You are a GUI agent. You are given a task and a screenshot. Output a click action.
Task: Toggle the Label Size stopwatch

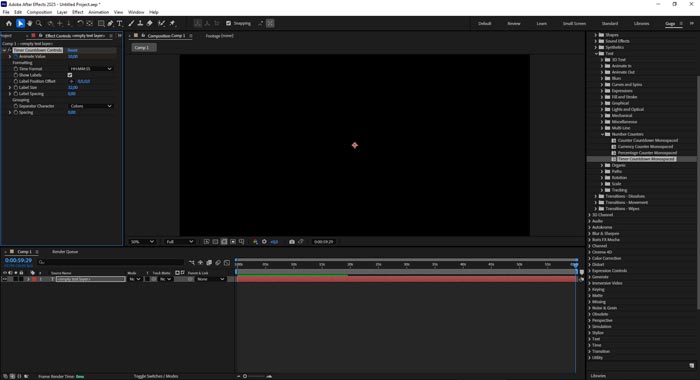click(16, 88)
